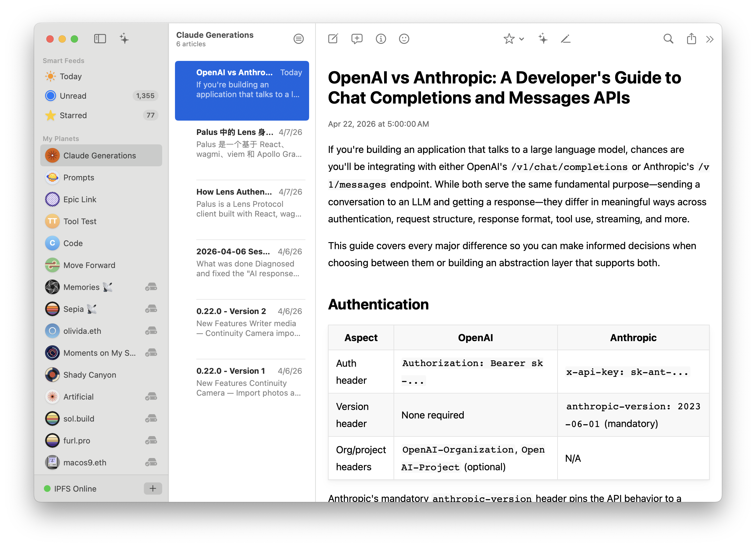Expand the toolbar overflow double chevron
The image size is (756, 547).
tap(710, 39)
